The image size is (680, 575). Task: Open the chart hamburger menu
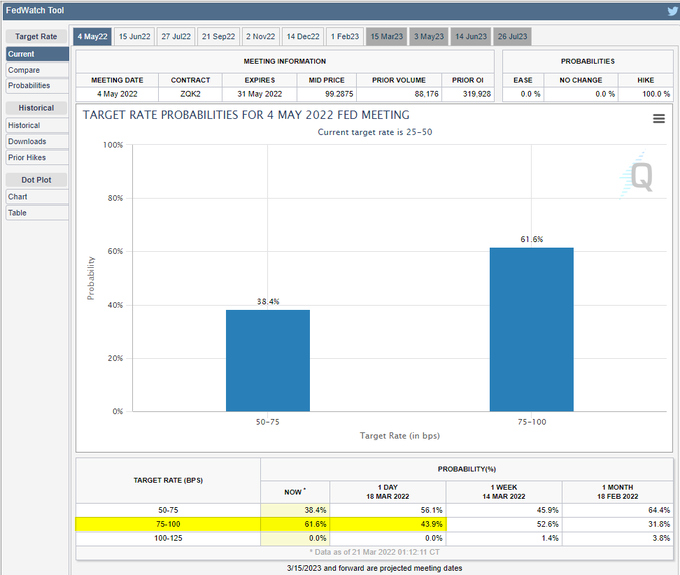[659, 118]
